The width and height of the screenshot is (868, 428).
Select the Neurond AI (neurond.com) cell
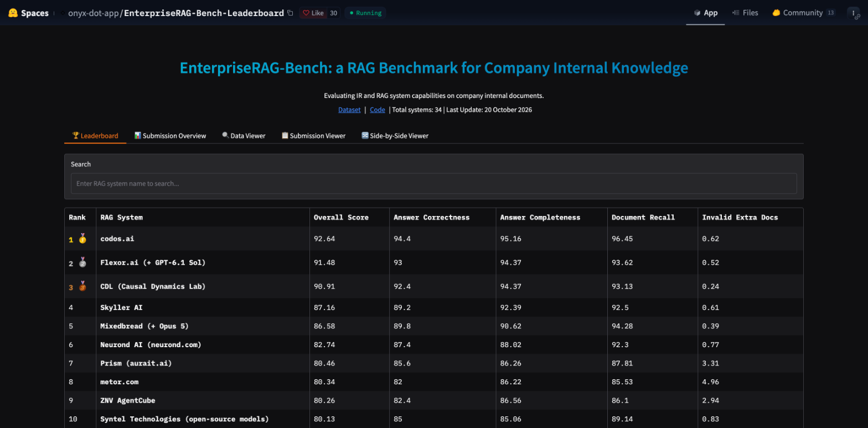coord(203,344)
